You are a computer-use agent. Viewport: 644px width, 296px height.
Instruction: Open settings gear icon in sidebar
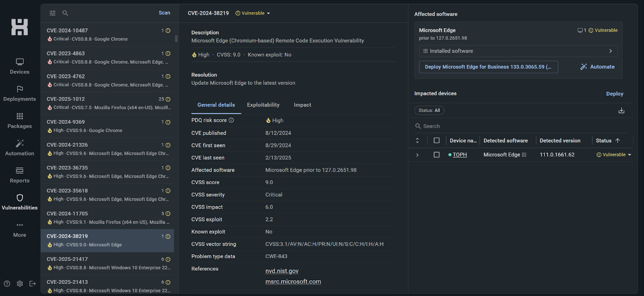tap(20, 284)
